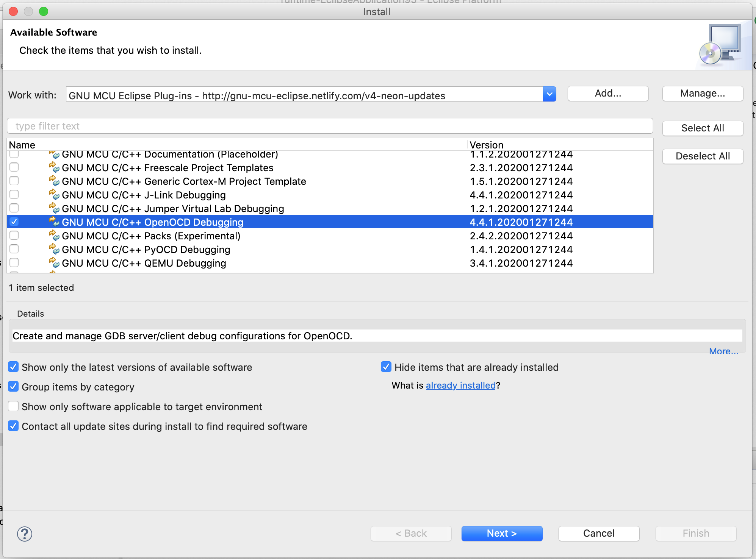This screenshot has width=756, height=559.
Task: Click the Name column header
Action: (x=22, y=145)
